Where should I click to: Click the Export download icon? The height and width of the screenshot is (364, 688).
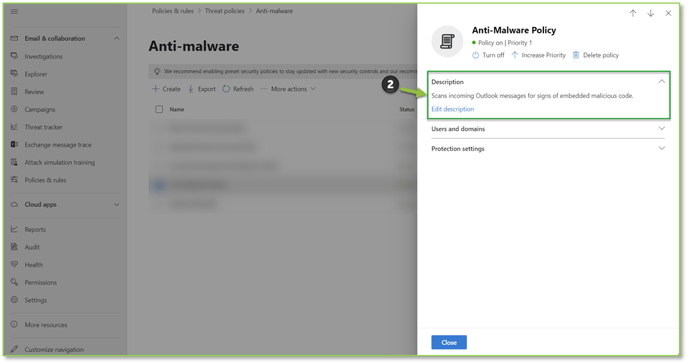pos(191,89)
